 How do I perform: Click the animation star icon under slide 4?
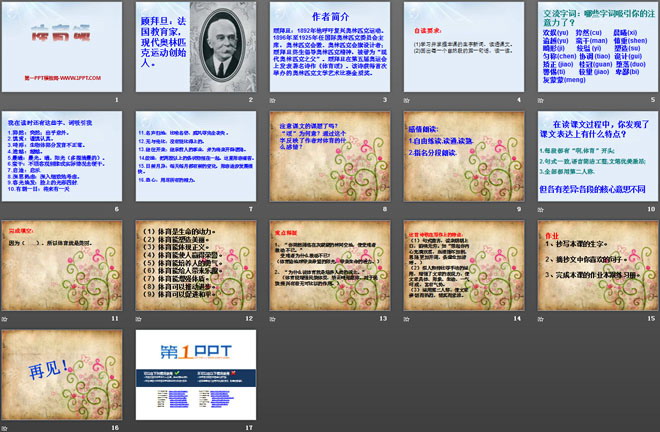[x=406, y=101]
